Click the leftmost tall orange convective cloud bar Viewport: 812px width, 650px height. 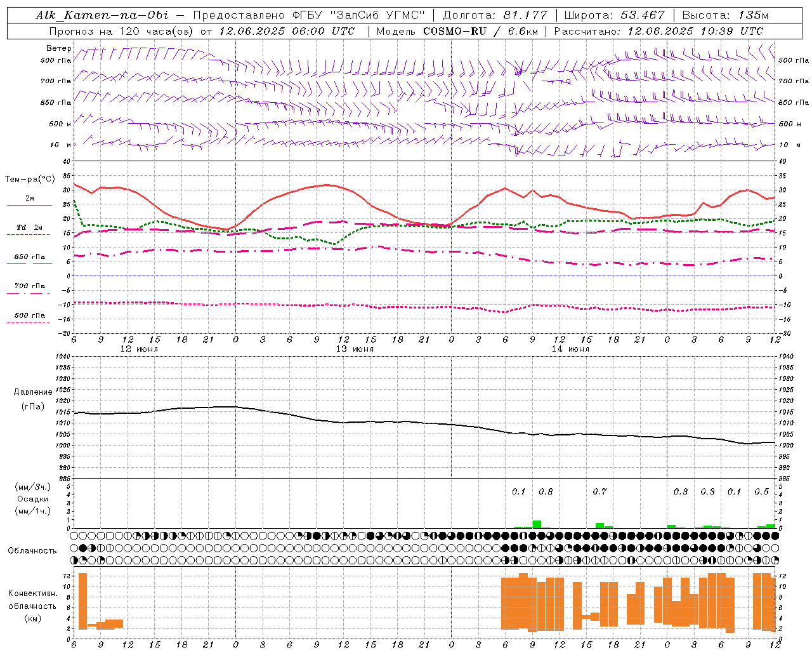[x=82, y=601]
